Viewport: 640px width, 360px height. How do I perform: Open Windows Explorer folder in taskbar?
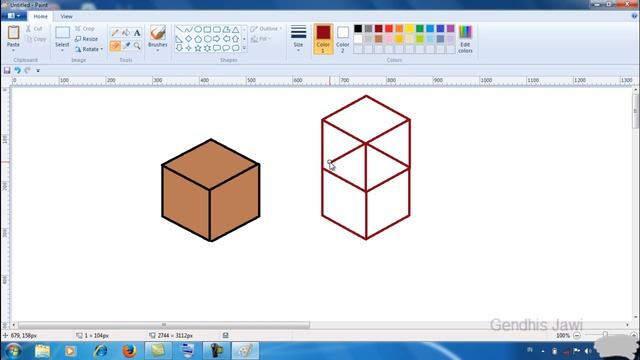point(42,351)
